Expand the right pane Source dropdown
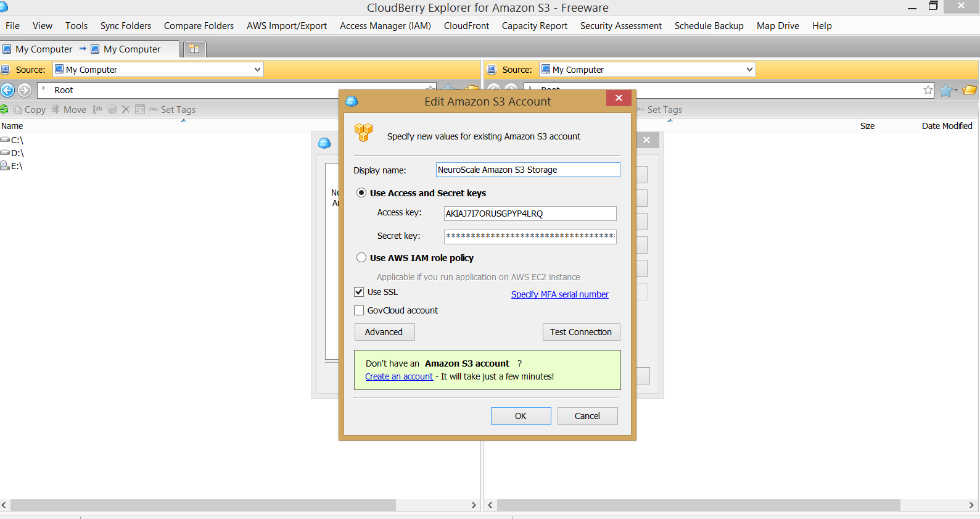Screen dimensions: 980x519 pyautogui.click(x=749, y=69)
